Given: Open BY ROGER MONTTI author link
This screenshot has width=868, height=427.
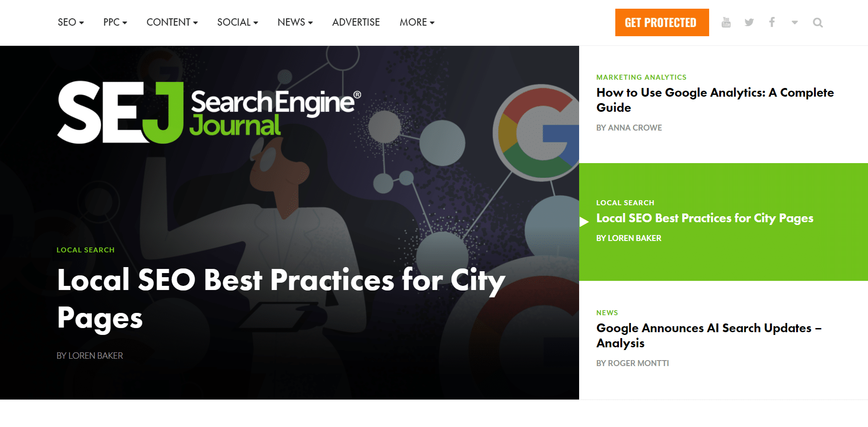Looking at the screenshot, I should pos(633,363).
